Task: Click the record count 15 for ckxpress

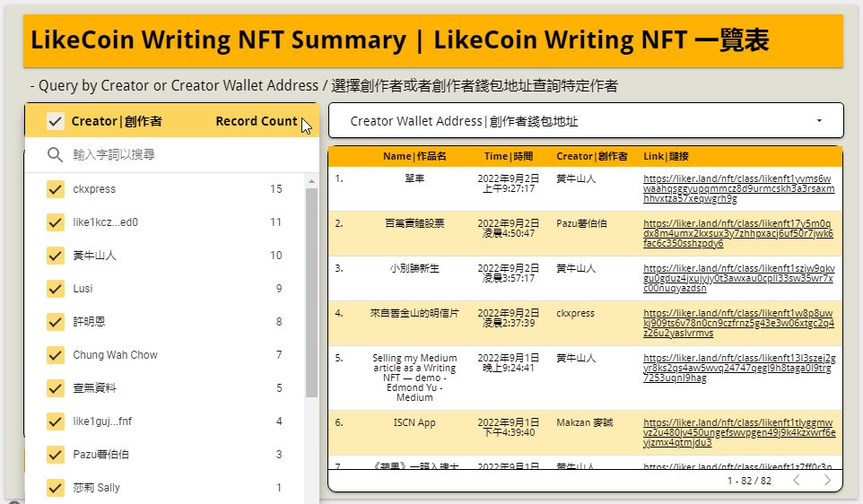Action: tap(275, 189)
